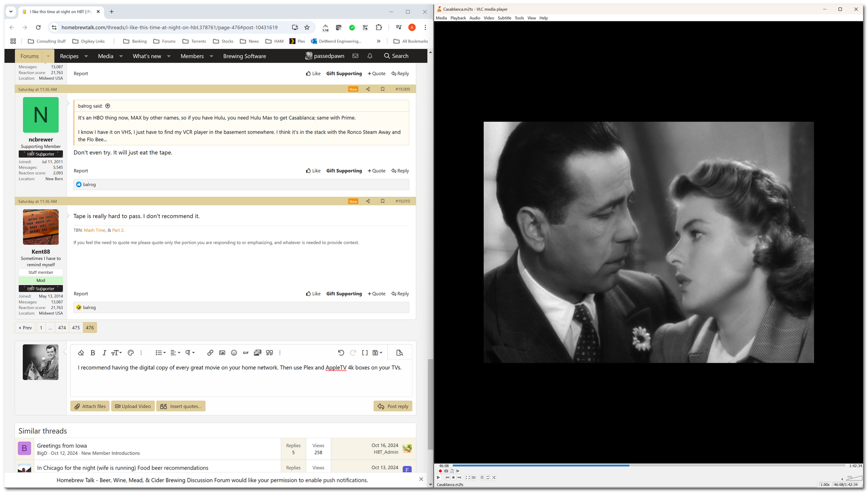Open the Audio menu in VLC
868x493 pixels.
475,18
